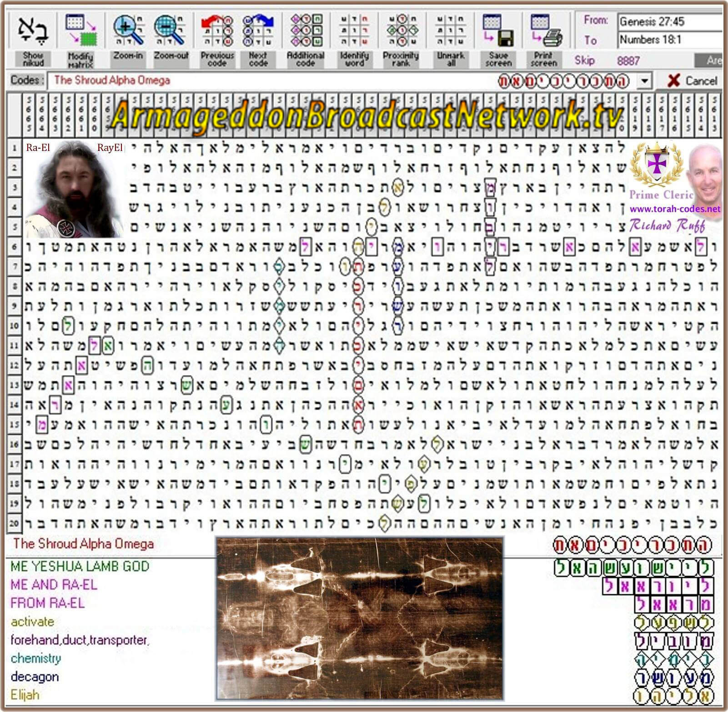Select the Elijah code entry
The height and width of the screenshot is (712, 728).
click(x=25, y=695)
